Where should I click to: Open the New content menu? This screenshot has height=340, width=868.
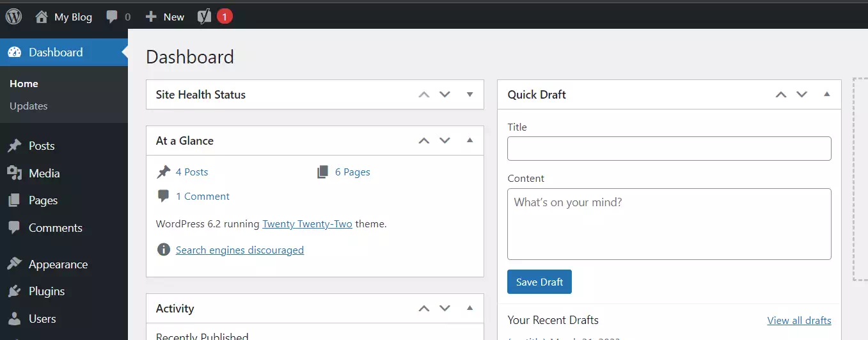164,17
